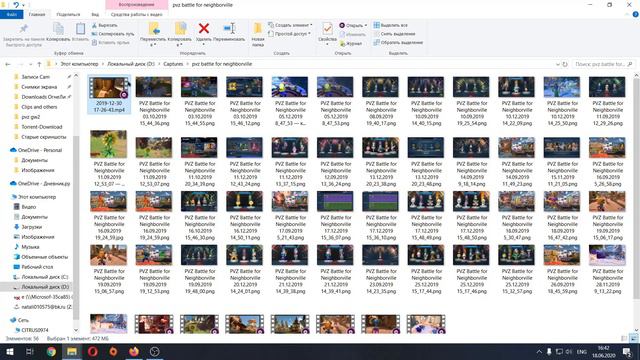Viewport: 640px width, 360px height.
Task: Open Clips and others in the sidebar
Action: point(39,107)
